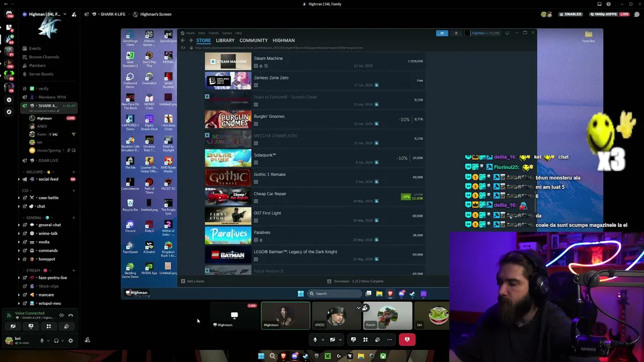Open user settings gear beside ket

point(70,340)
